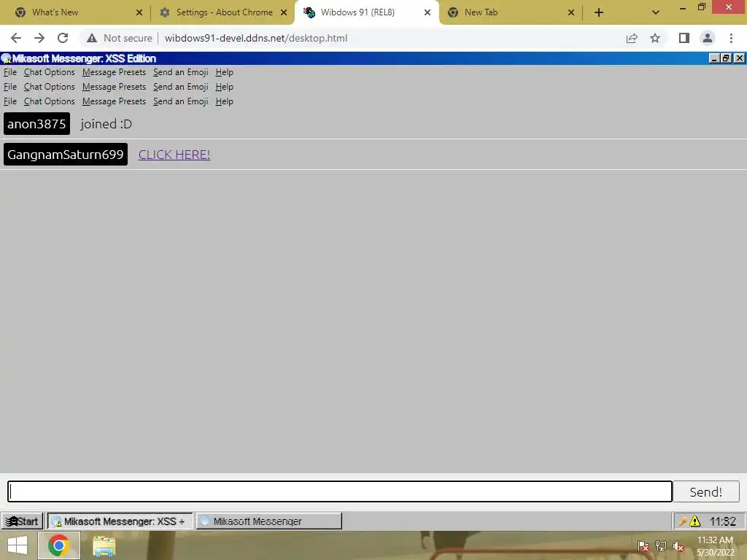Viewport: 747px width, 560px height.
Task: Open Send an Emoji in the bottom menu row
Action: pyautogui.click(x=181, y=101)
